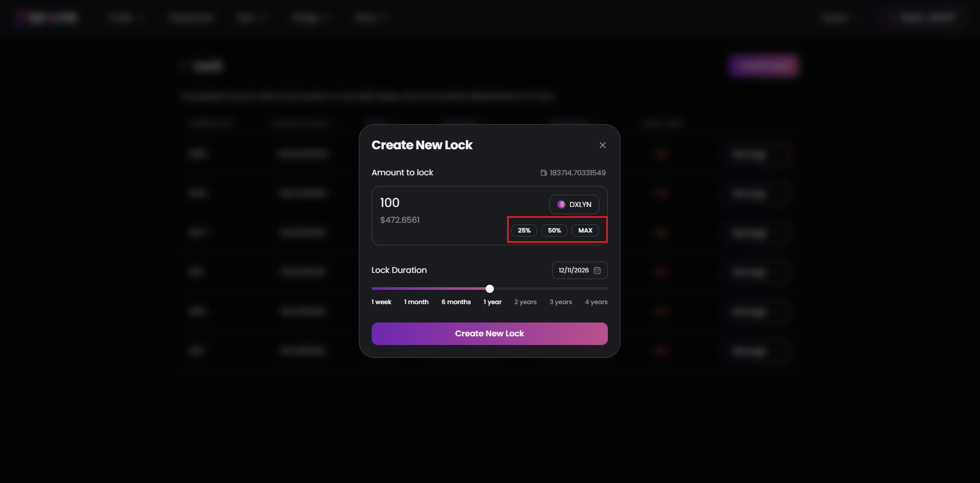Select the 1 year duration label

pyautogui.click(x=492, y=302)
